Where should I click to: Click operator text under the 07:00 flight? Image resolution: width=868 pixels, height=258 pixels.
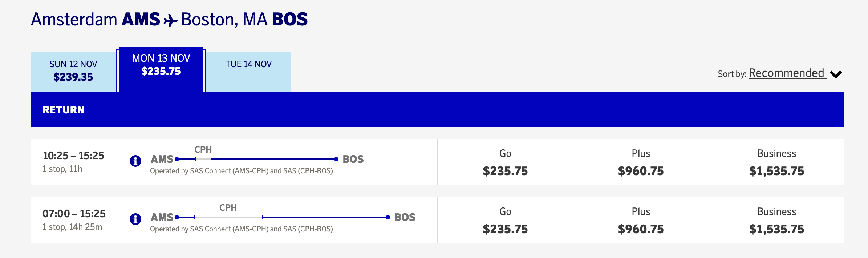pos(242,229)
